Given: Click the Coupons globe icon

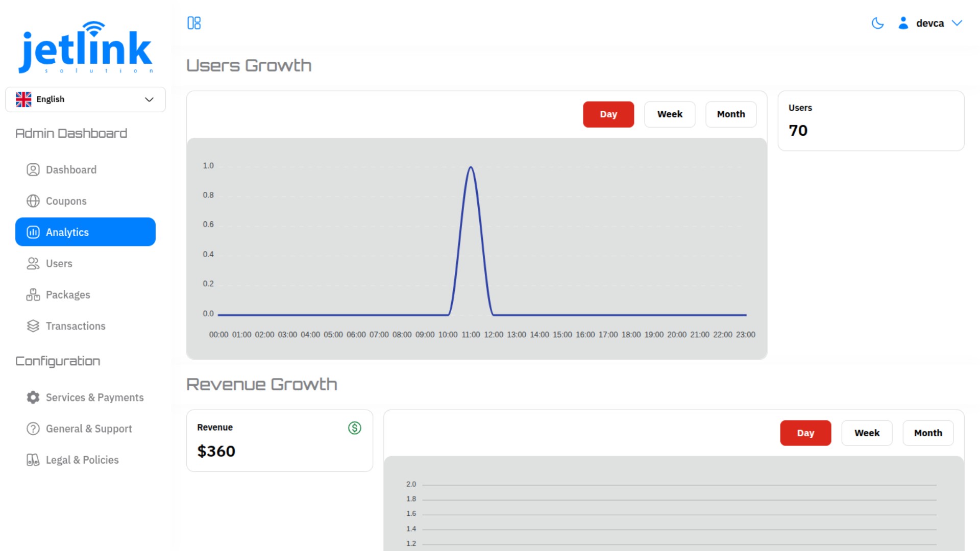Looking at the screenshot, I should [33, 201].
